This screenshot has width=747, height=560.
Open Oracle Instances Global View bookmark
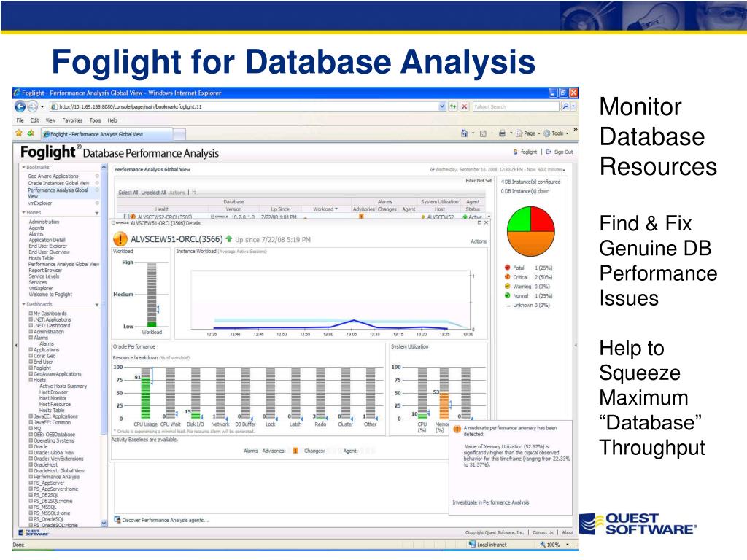click(58, 183)
